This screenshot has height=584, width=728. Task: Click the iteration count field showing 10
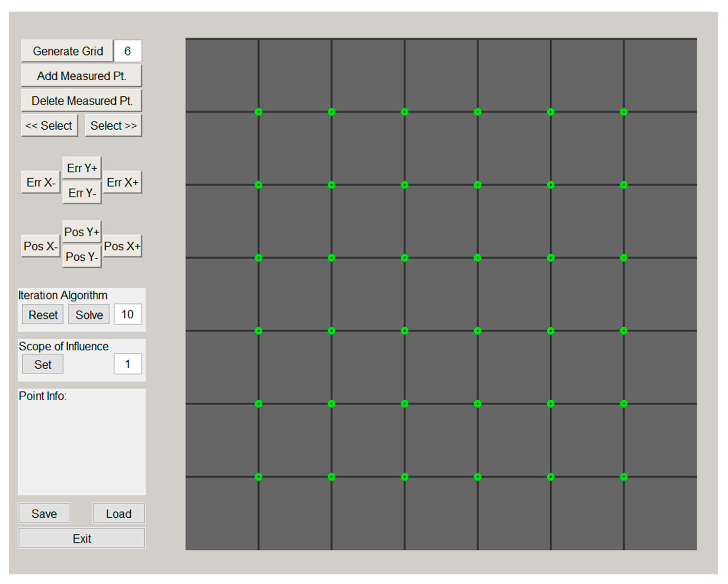click(128, 314)
